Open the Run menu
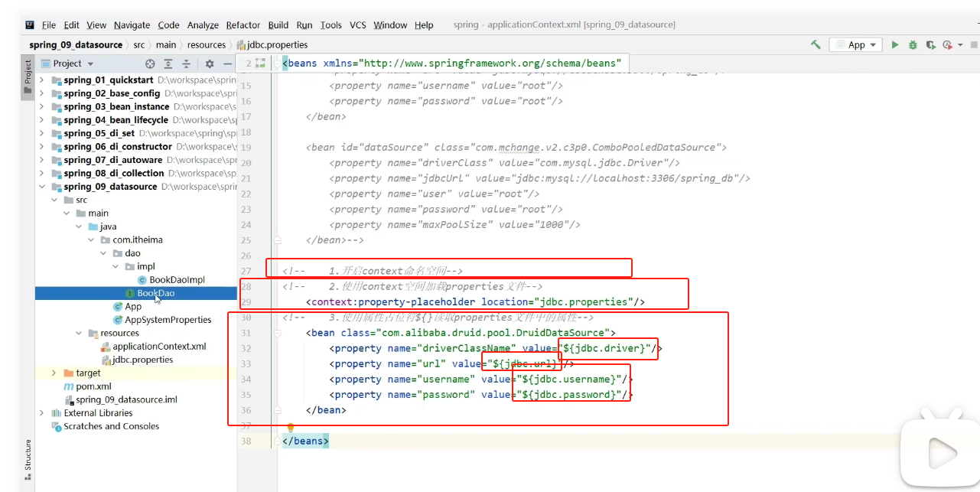The width and height of the screenshot is (980, 492). pos(304,24)
